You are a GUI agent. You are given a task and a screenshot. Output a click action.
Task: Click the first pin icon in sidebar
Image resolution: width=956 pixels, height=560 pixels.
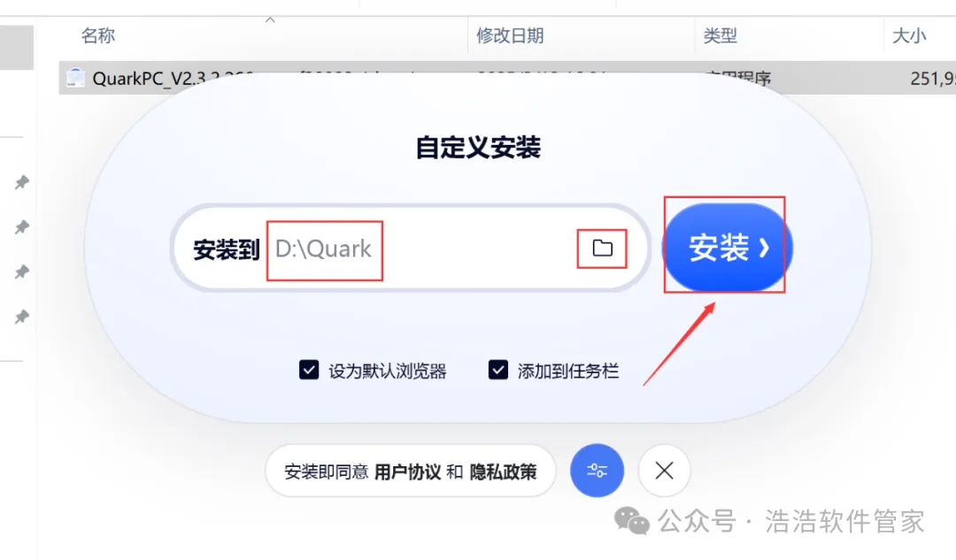(22, 181)
